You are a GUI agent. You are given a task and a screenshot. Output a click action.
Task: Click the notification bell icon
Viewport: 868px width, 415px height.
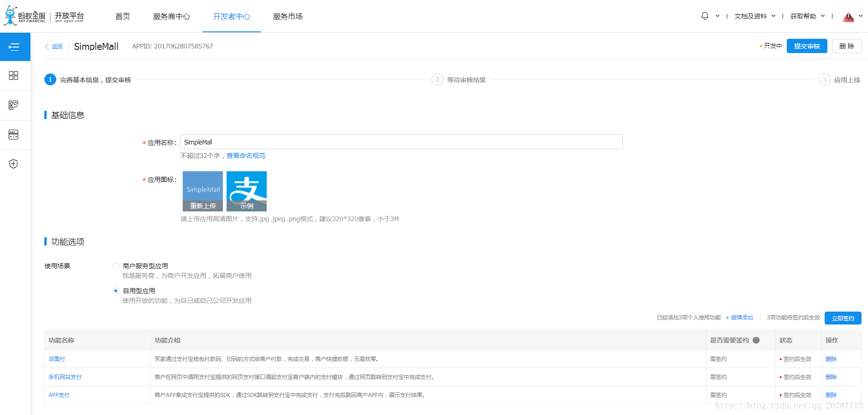pos(705,16)
